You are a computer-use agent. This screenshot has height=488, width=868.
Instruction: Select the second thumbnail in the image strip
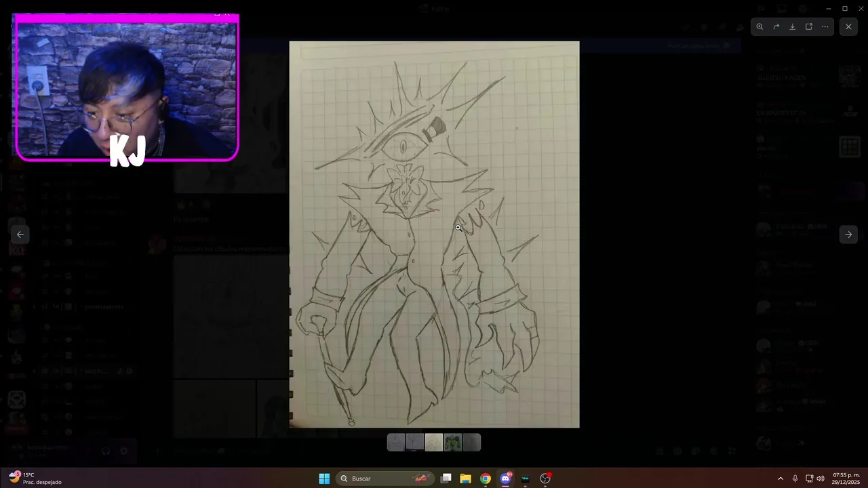[415, 443]
